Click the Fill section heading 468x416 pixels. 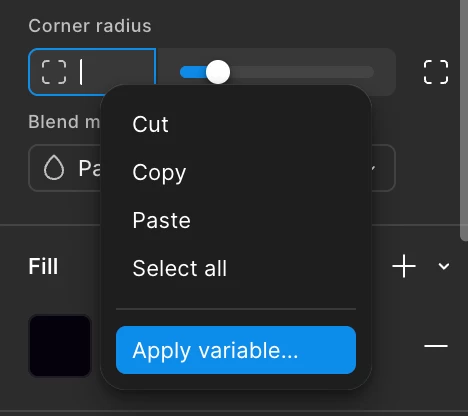click(43, 266)
